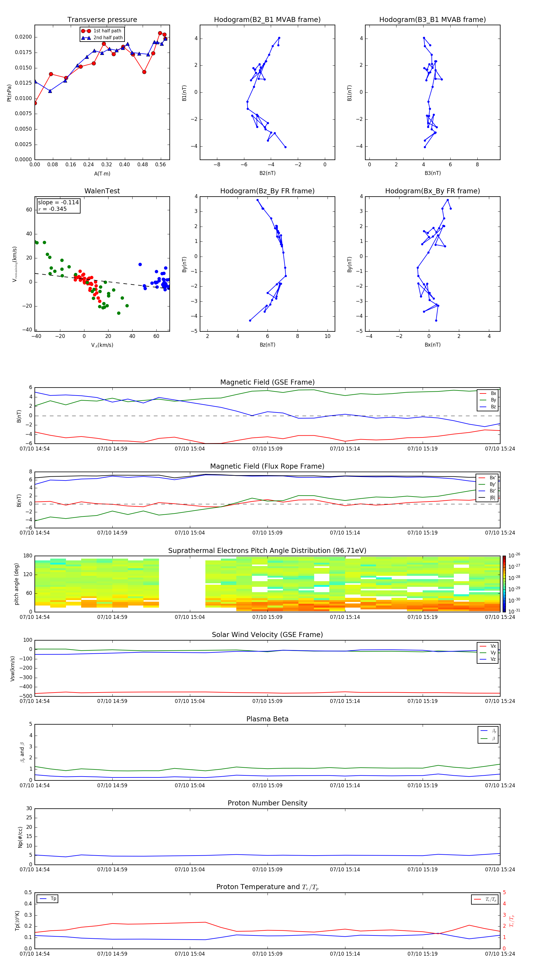Select the '1st half path' legend entry

[102, 31]
